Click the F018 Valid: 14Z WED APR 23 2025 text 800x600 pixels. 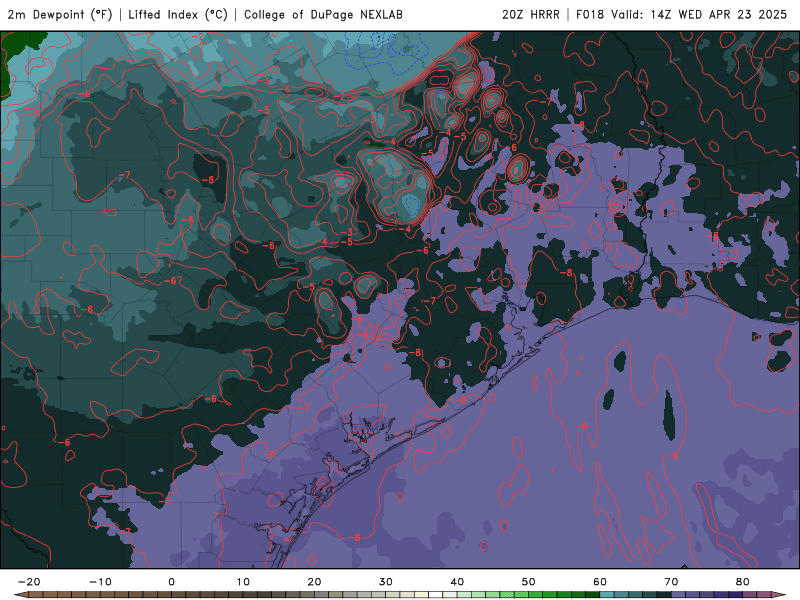click(x=682, y=14)
